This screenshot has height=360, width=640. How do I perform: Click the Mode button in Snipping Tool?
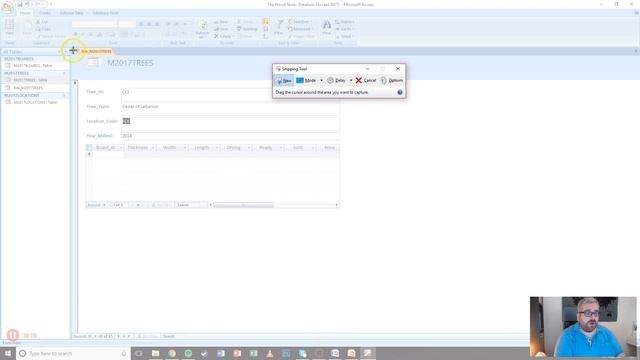tap(306, 80)
